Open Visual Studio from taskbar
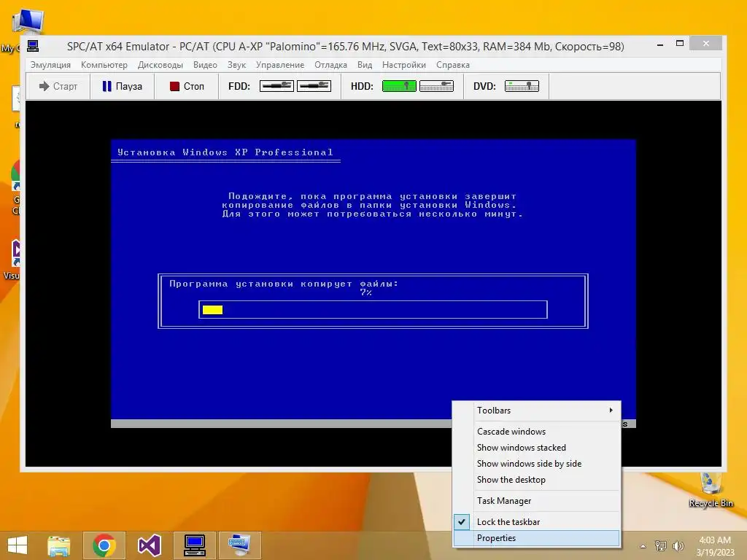Screen dimensions: 747x560 (149, 545)
